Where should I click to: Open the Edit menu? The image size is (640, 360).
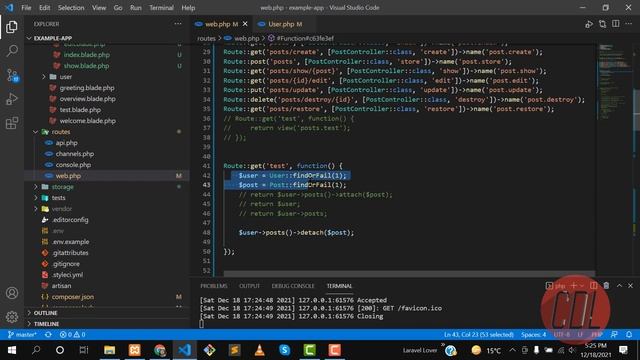coord(44,8)
